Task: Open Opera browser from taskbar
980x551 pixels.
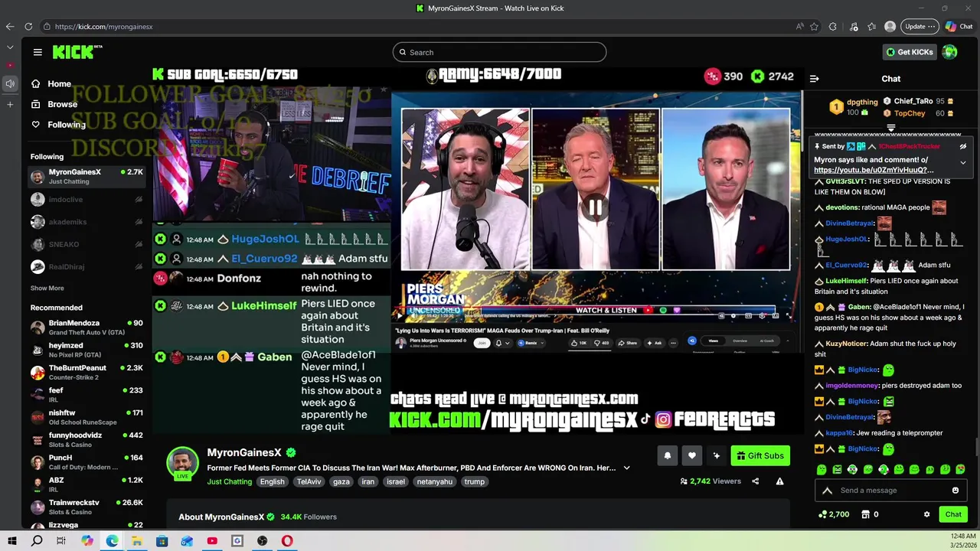Action: pos(287,541)
